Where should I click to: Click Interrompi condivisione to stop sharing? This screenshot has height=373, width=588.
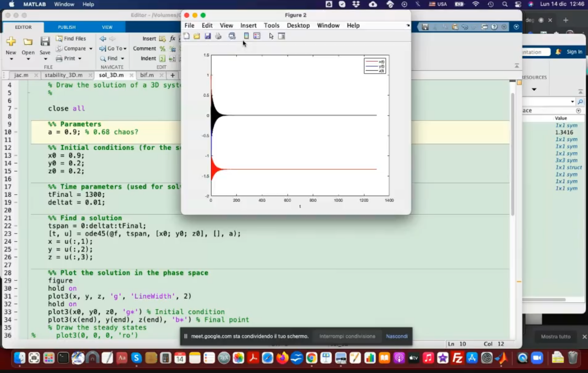click(x=347, y=336)
